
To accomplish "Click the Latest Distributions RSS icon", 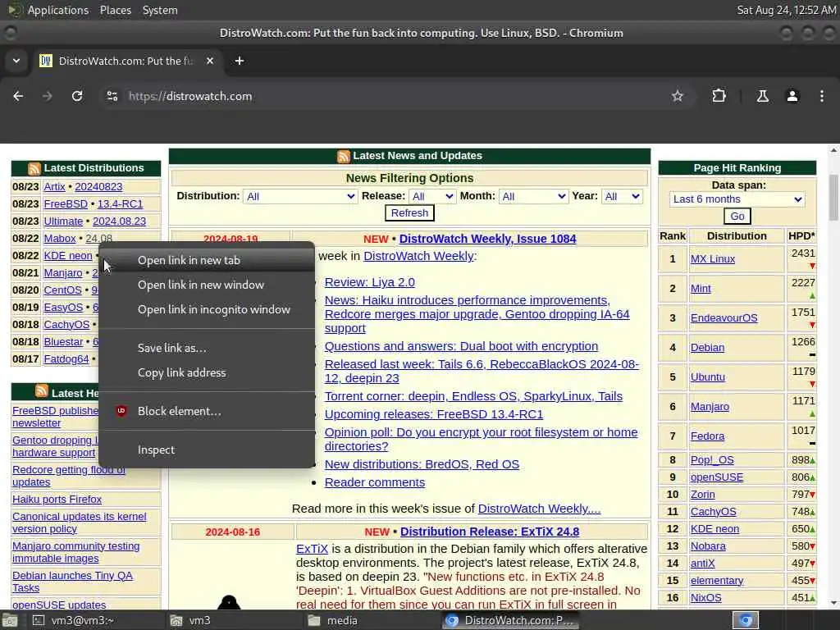I will (34, 168).
